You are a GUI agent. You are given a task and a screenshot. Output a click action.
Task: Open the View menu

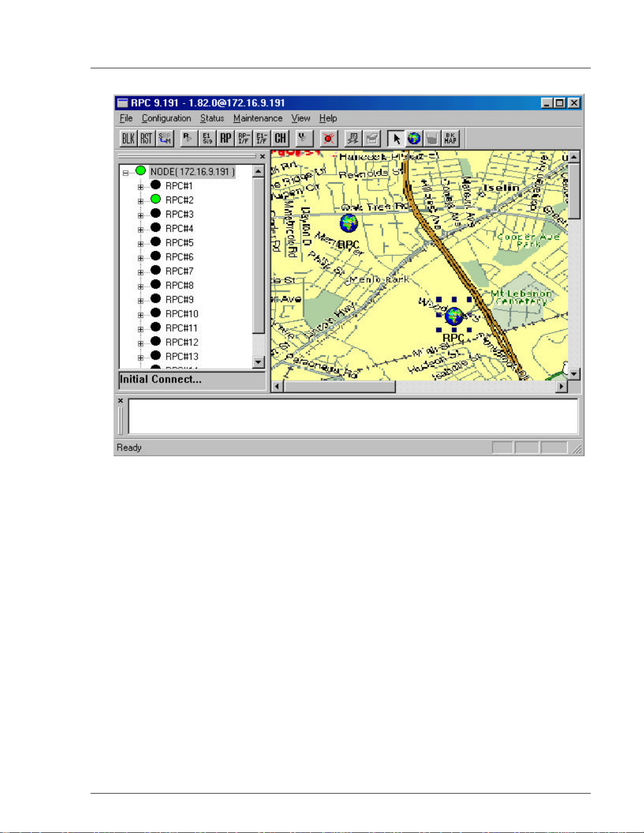tap(301, 118)
